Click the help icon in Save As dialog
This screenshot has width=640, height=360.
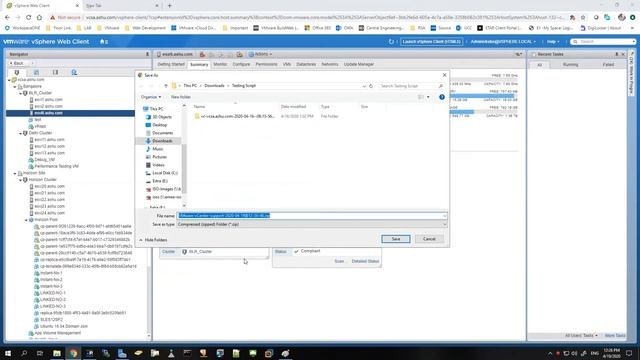pos(442,97)
